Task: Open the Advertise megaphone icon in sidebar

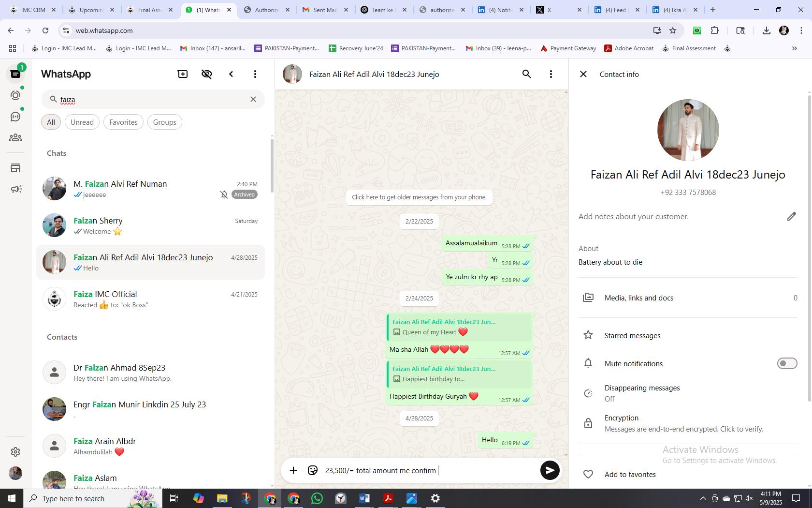Action: [x=15, y=189]
